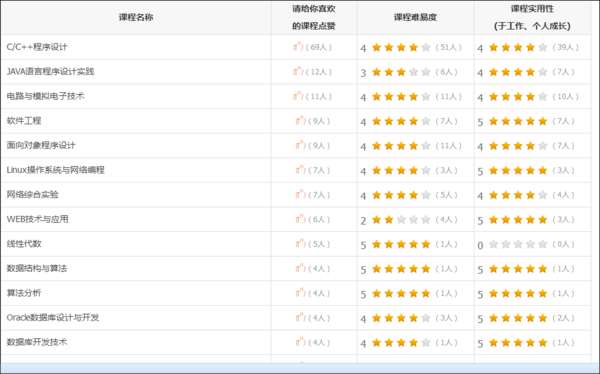Click the 网络综合实验 course name
Viewport: 600px width, 374px height.
[33, 194]
